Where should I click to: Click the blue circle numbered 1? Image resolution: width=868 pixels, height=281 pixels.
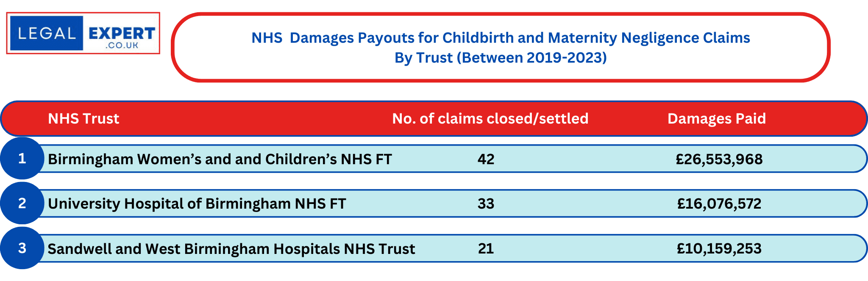(22, 159)
